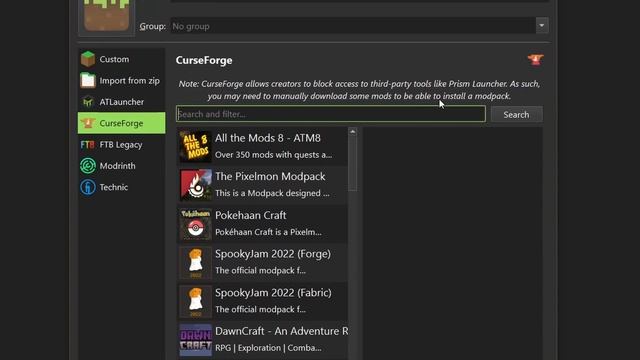Click the ATLauncher logo icon
The width and height of the screenshot is (640, 360).
click(x=88, y=102)
